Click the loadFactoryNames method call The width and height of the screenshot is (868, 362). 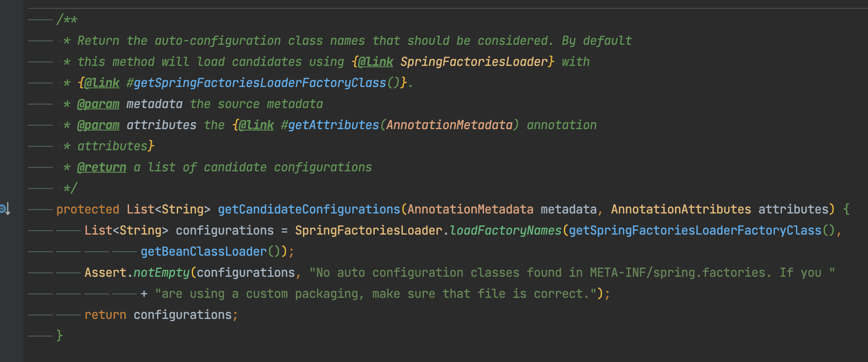click(x=506, y=231)
